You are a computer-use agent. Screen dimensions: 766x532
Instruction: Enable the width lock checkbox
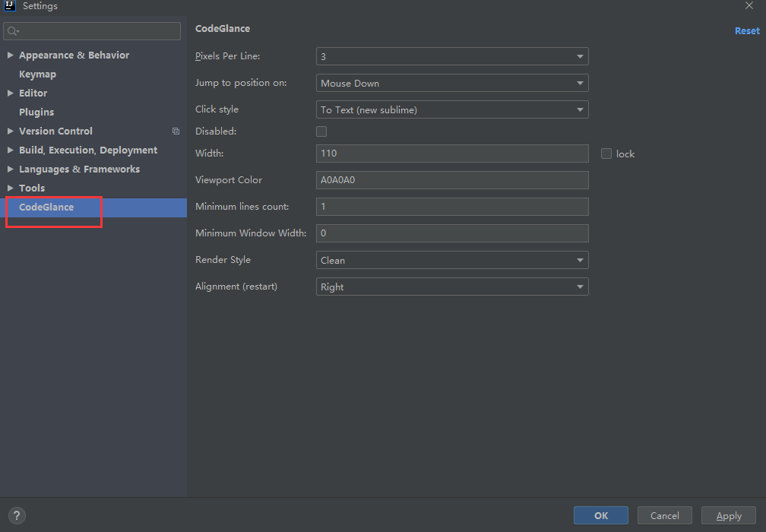pos(606,154)
